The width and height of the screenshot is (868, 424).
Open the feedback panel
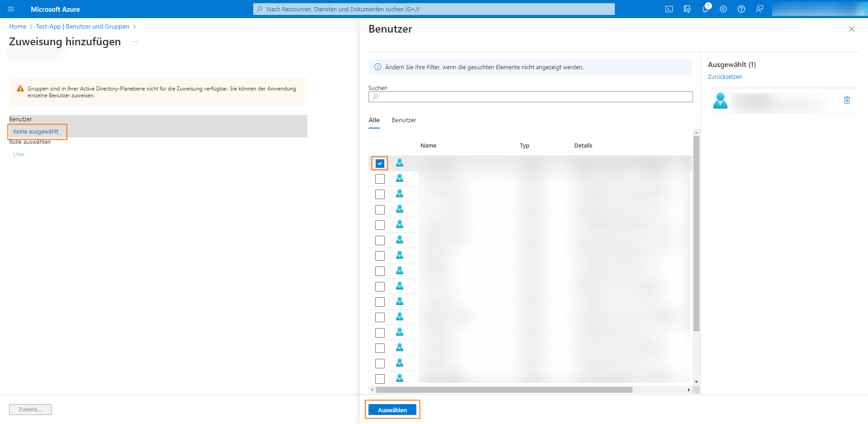click(759, 9)
